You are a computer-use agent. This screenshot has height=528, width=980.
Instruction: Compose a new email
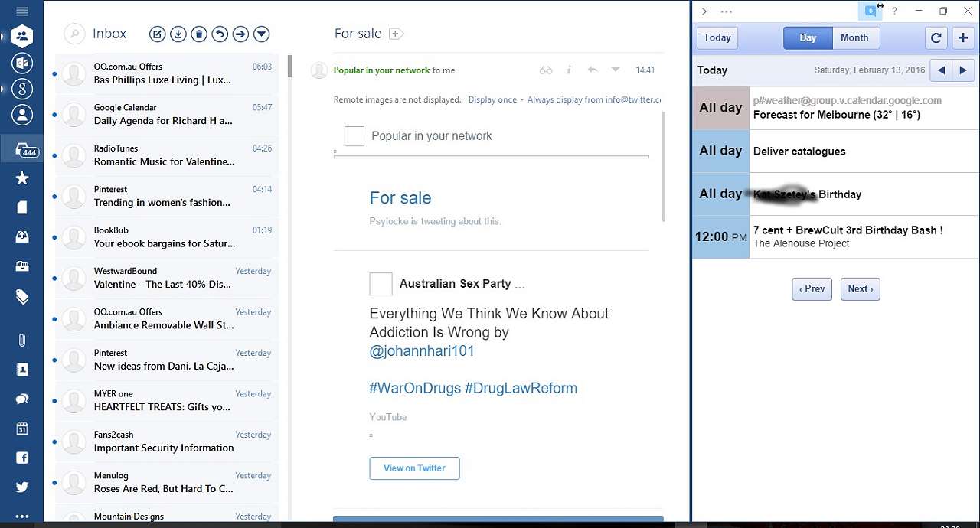pos(157,34)
